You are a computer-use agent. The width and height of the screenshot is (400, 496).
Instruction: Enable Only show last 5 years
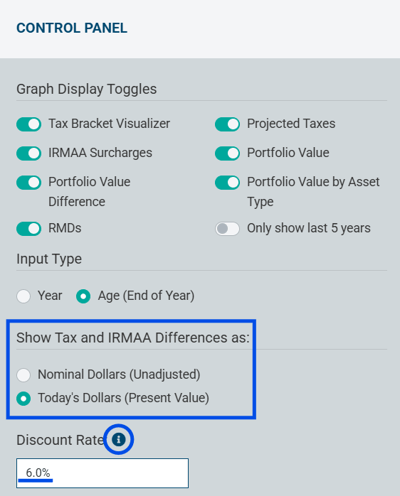click(x=227, y=229)
